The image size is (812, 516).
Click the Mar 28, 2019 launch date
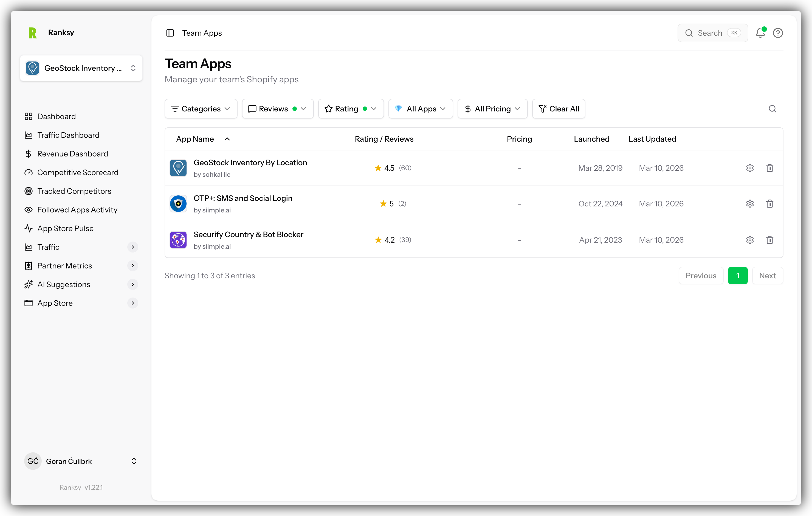point(600,168)
